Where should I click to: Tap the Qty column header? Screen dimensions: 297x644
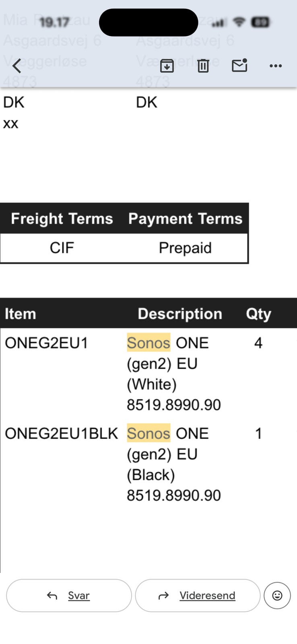point(258,314)
